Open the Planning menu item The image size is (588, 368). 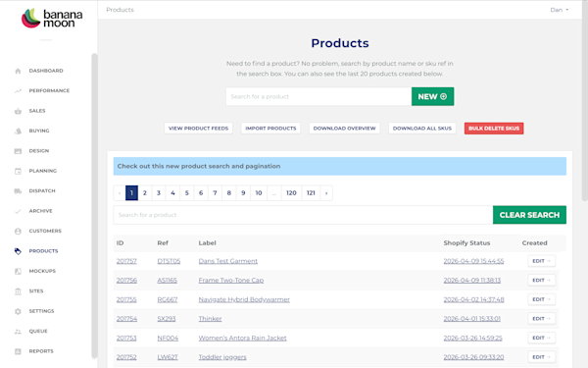(43, 171)
